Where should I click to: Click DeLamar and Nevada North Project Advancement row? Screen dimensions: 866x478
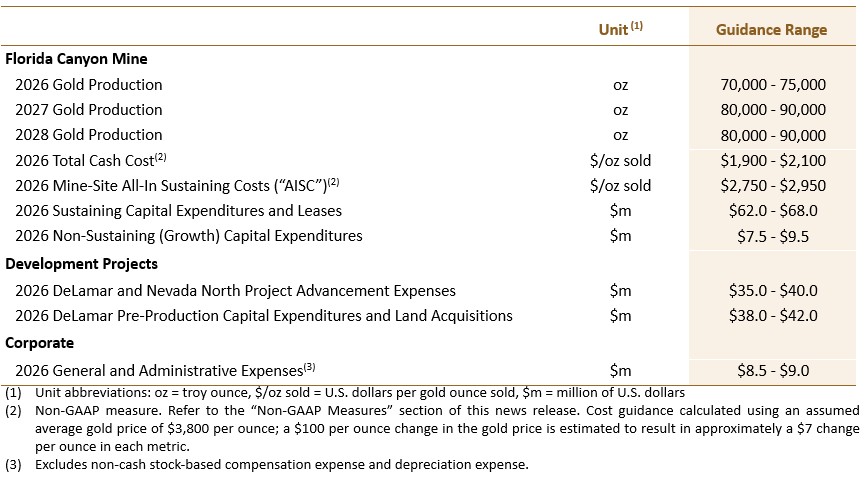pos(235,291)
